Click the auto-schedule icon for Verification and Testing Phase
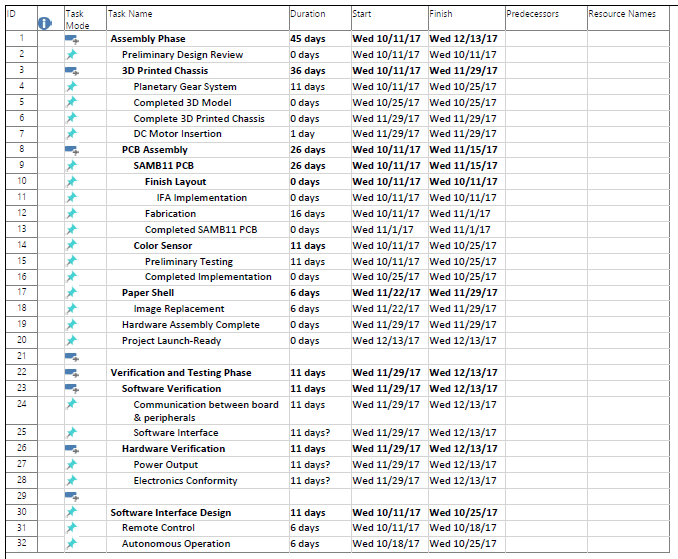The height and width of the screenshot is (559, 678). [72, 373]
